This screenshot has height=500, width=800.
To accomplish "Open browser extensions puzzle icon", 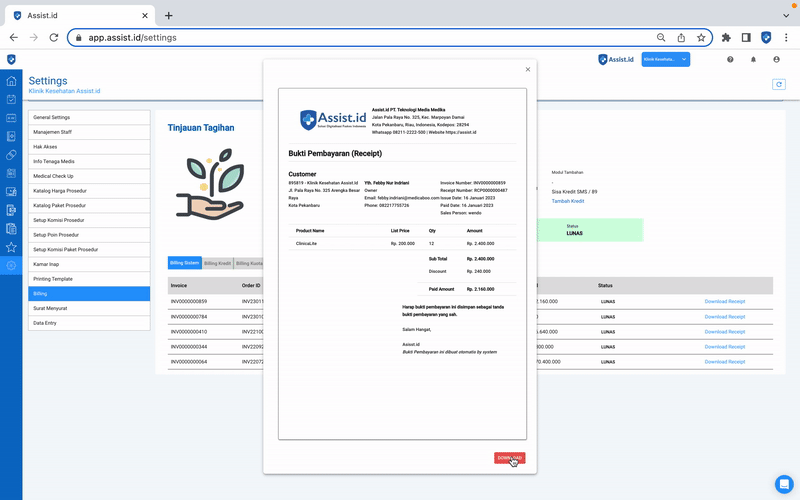I will tap(726, 37).
